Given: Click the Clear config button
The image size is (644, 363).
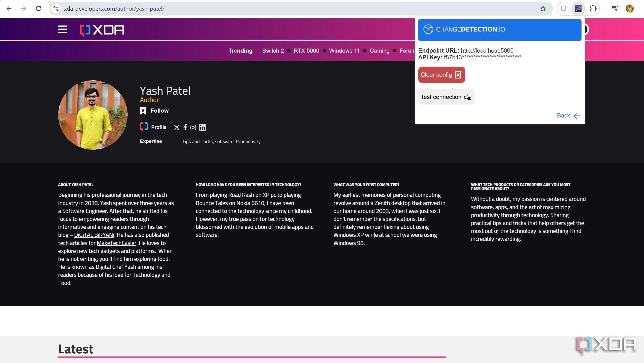Looking at the screenshot, I should point(441,75).
